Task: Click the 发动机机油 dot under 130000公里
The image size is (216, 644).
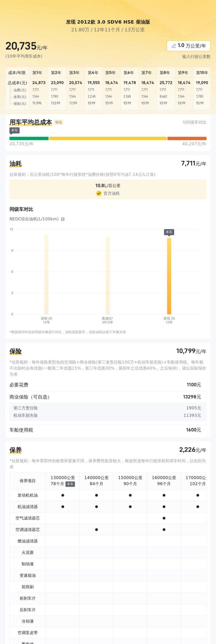Action: pyautogui.click(x=63, y=495)
